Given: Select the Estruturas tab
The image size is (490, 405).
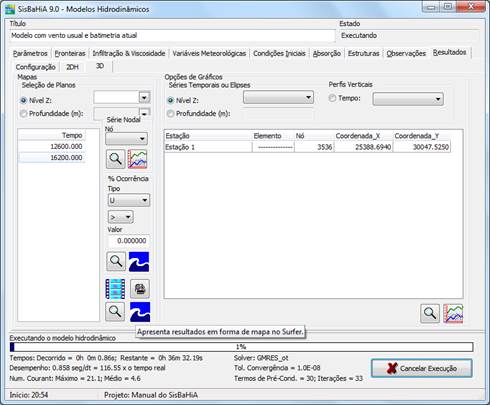Looking at the screenshot, I should click(x=364, y=53).
